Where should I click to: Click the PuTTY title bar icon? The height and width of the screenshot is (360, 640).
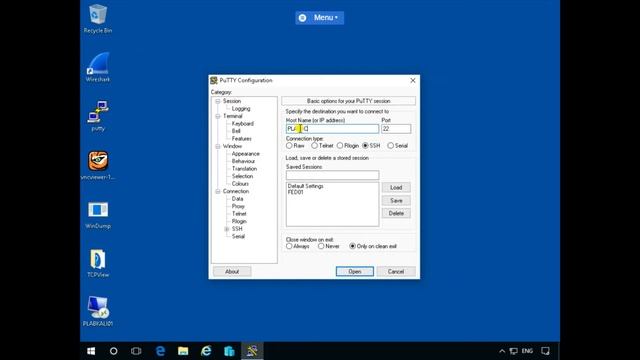tap(214, 80)
